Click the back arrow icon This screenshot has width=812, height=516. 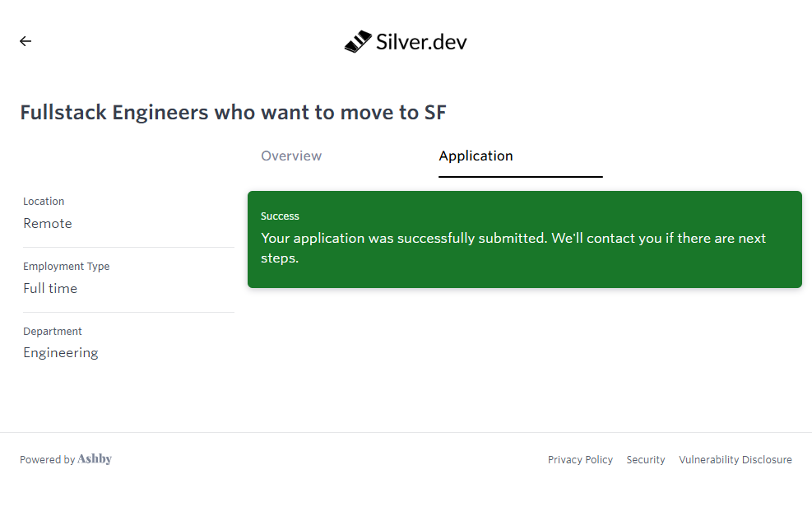(26, 41)
